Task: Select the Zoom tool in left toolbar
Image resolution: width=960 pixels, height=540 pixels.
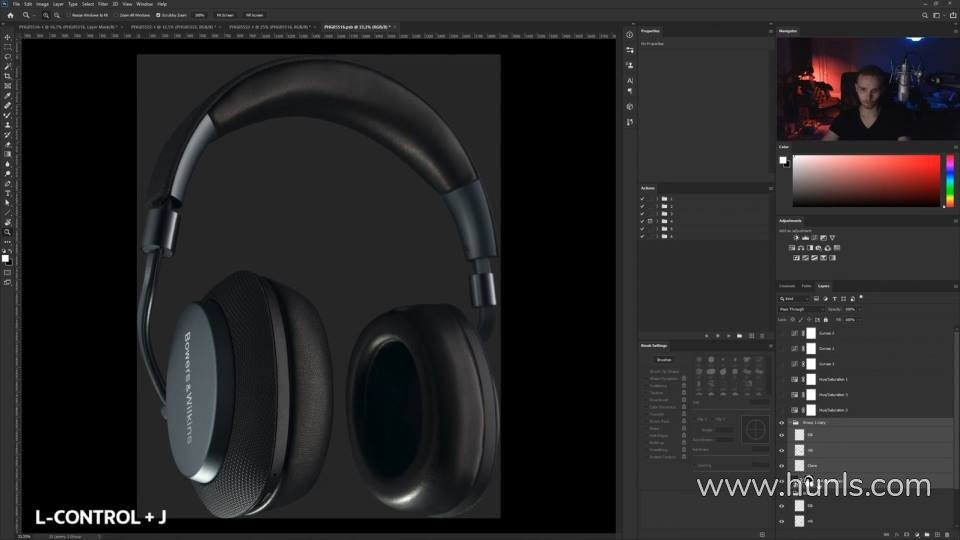Action: click(7, 232)
